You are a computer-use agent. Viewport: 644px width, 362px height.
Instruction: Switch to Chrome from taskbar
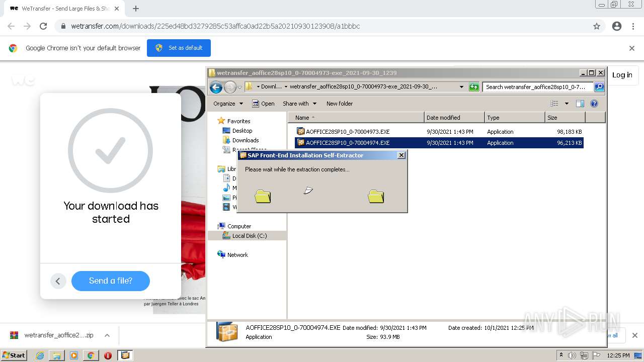91,355
